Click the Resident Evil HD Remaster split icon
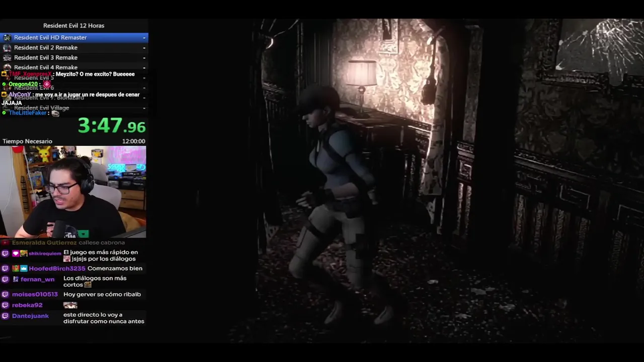Image resolution: width=644 pixels, height=362 pixels. [7, 38]
